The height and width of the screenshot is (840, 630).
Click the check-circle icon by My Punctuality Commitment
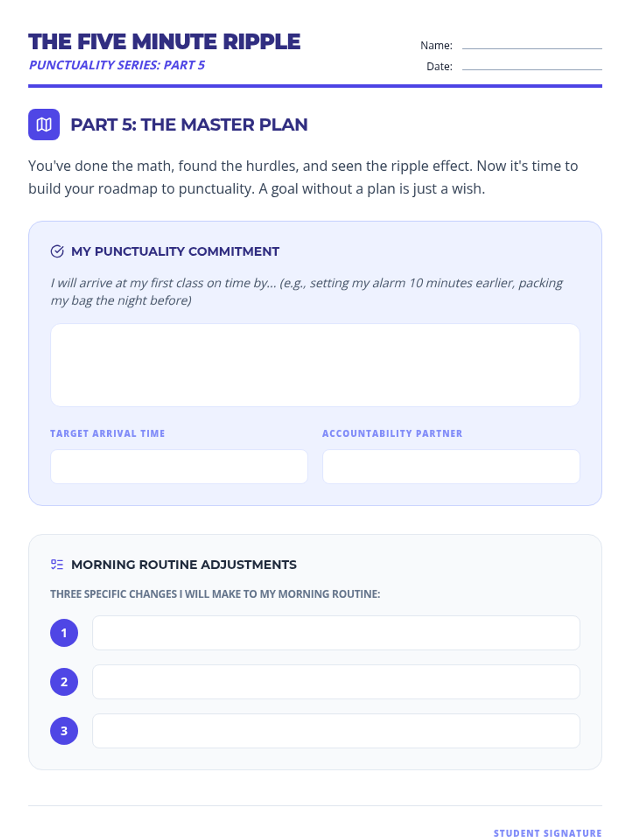coord(57,251)
